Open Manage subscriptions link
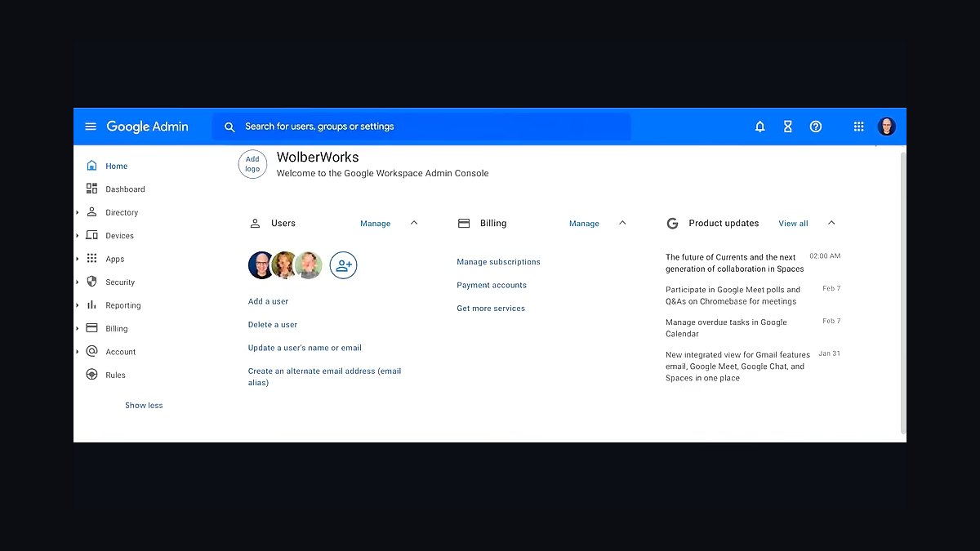Viewport: 980px width, 551px height. click(498, 262)
